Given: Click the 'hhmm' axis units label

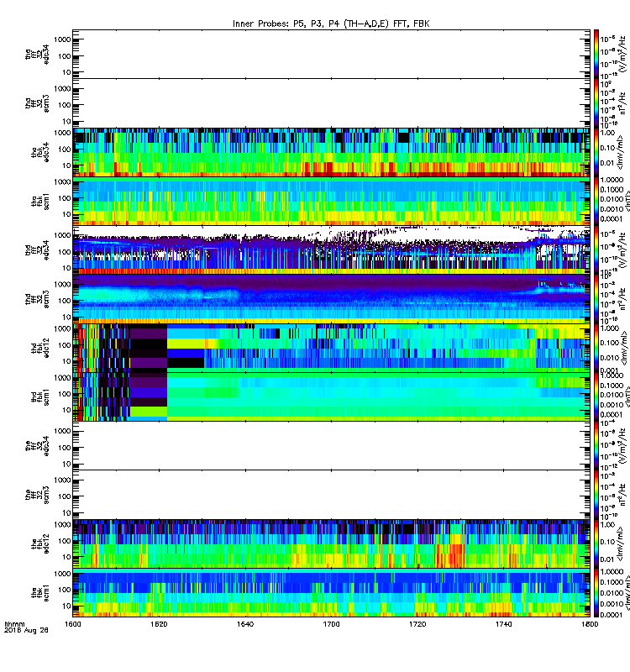Looking at the screenshot, I should click(14, 624).
